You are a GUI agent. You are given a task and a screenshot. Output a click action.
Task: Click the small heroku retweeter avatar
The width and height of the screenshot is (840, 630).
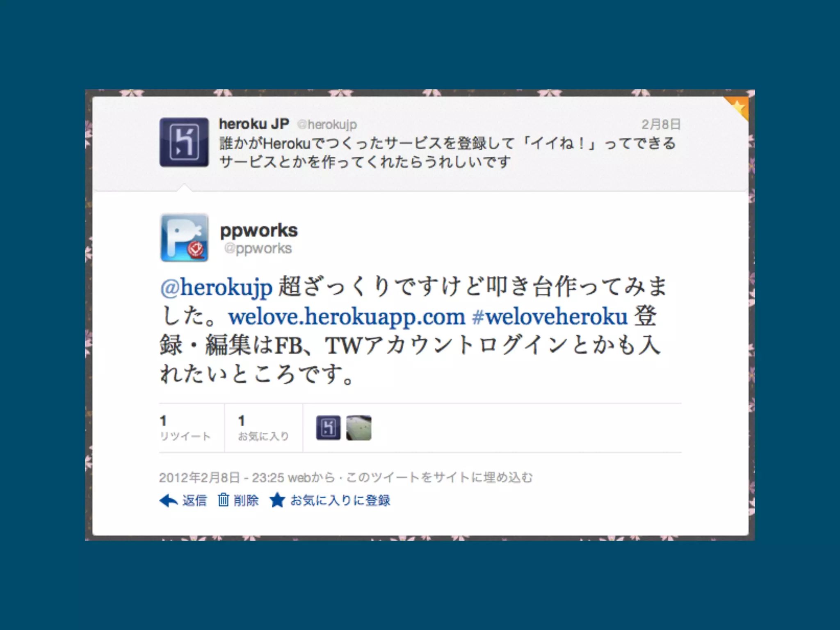pyautogui.click(x=328, y=428)
